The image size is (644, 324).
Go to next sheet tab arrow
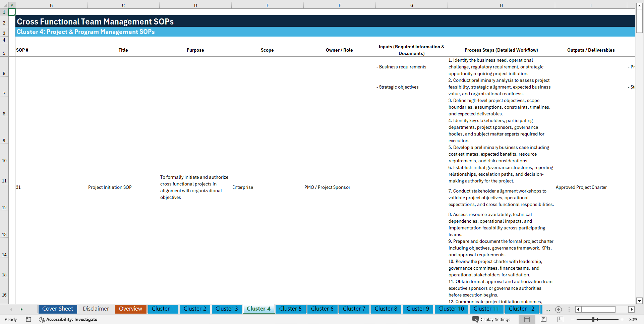click(x=21, y=309)
